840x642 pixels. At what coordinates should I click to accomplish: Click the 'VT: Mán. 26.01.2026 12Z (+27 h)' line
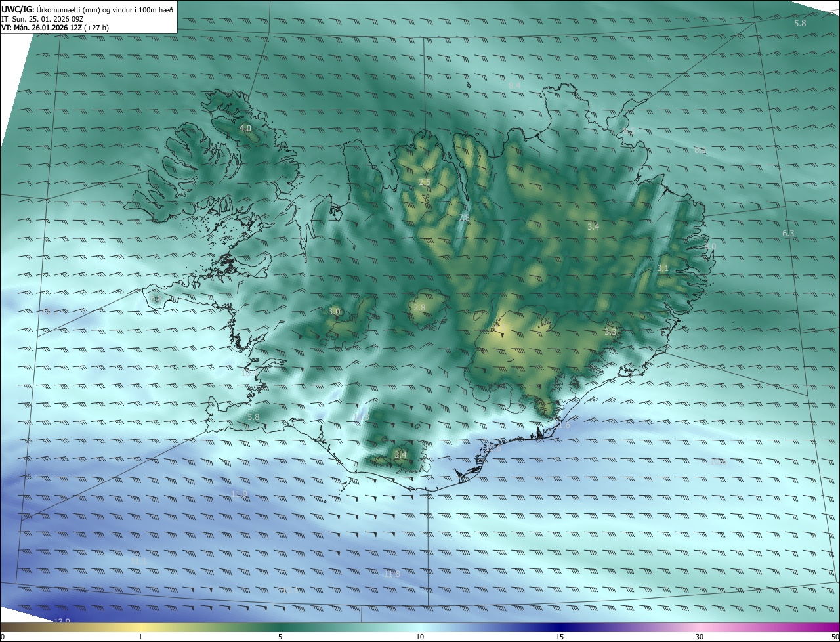click(54, 28)
